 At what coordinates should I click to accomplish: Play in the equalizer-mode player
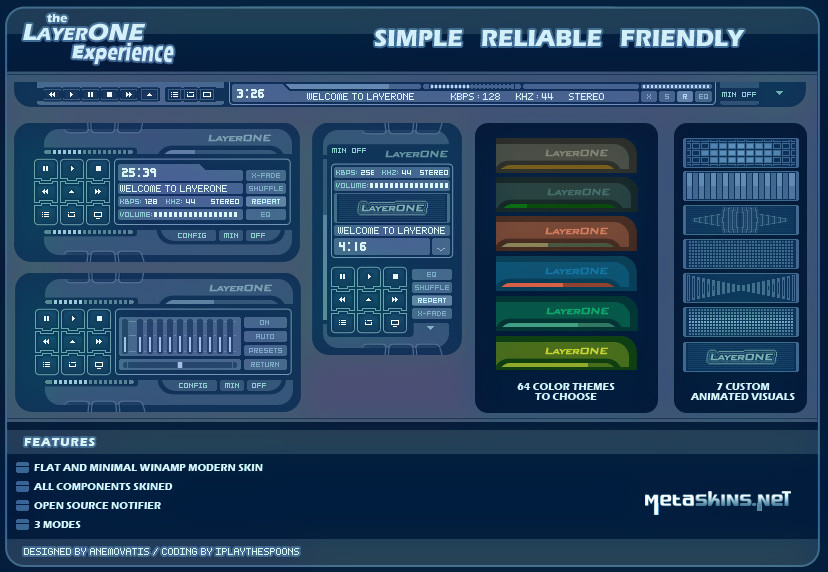click(73, 319)
